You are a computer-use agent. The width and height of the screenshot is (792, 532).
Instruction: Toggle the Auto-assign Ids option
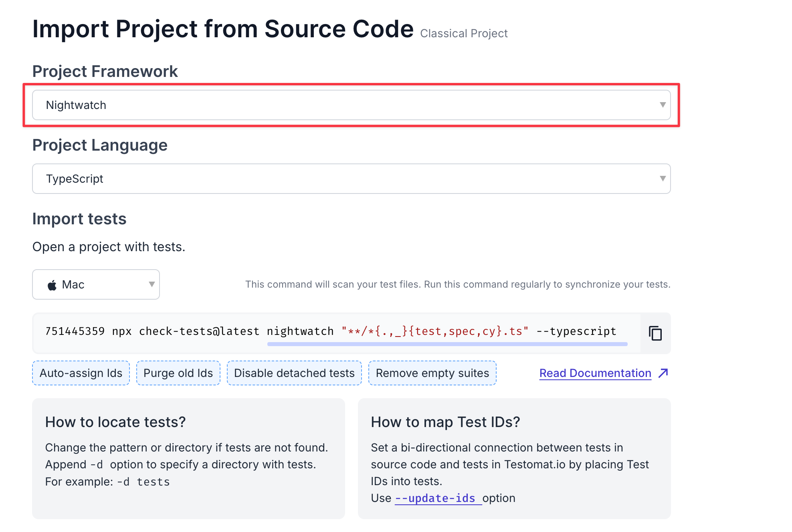pos(81,373)
